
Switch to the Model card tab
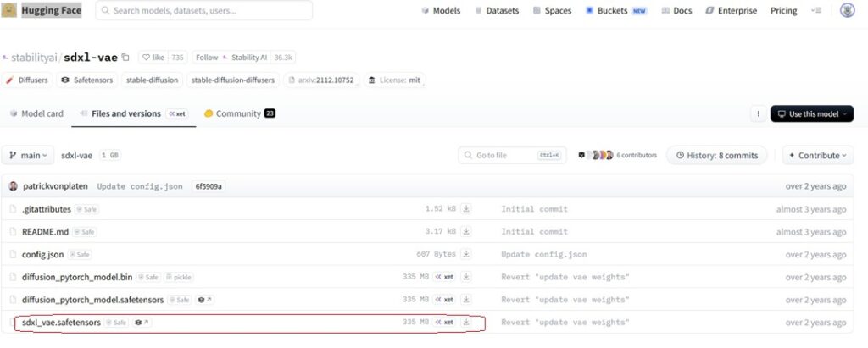[36, 113]
